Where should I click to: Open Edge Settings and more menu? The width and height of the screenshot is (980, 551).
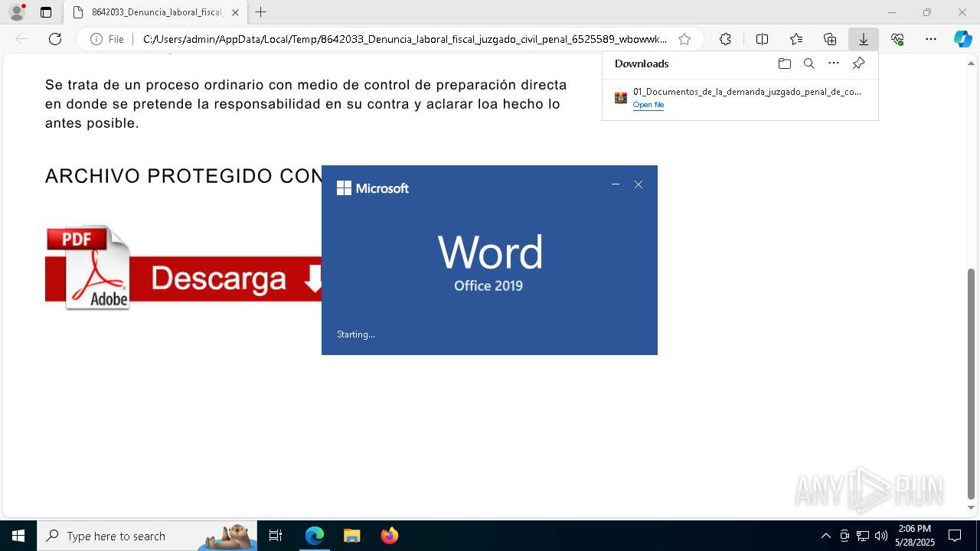(x=931, y=39)
